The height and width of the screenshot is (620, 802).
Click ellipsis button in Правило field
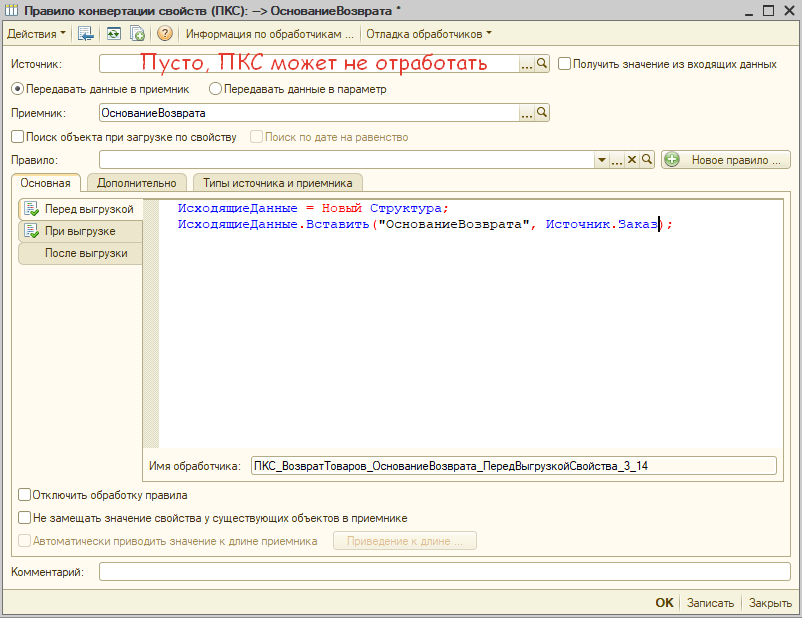pyautogui.click(x=617, y=160)
